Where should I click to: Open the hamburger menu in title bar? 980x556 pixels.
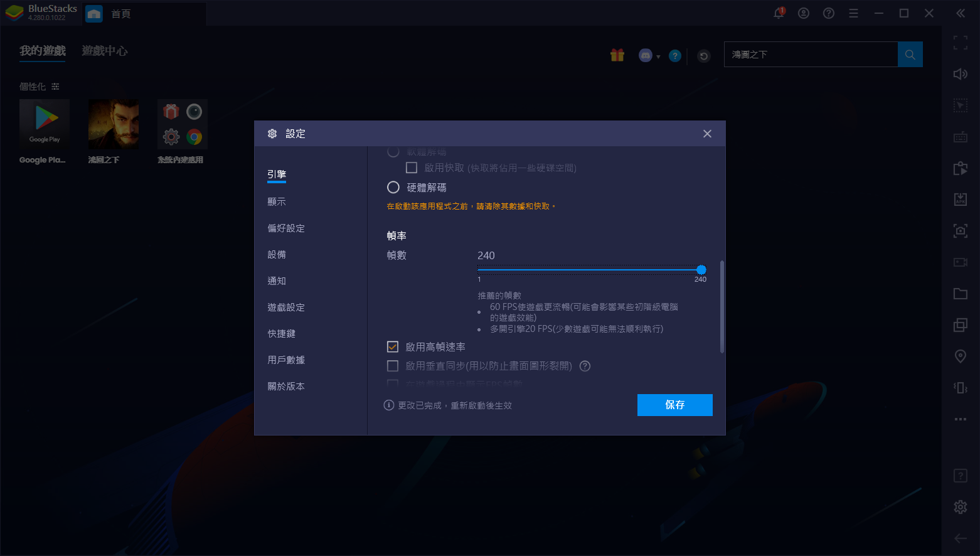coord(853,13)
